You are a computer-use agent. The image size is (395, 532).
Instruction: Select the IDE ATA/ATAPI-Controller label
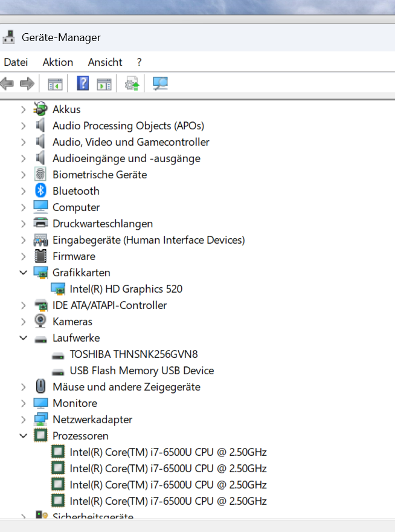109,305
